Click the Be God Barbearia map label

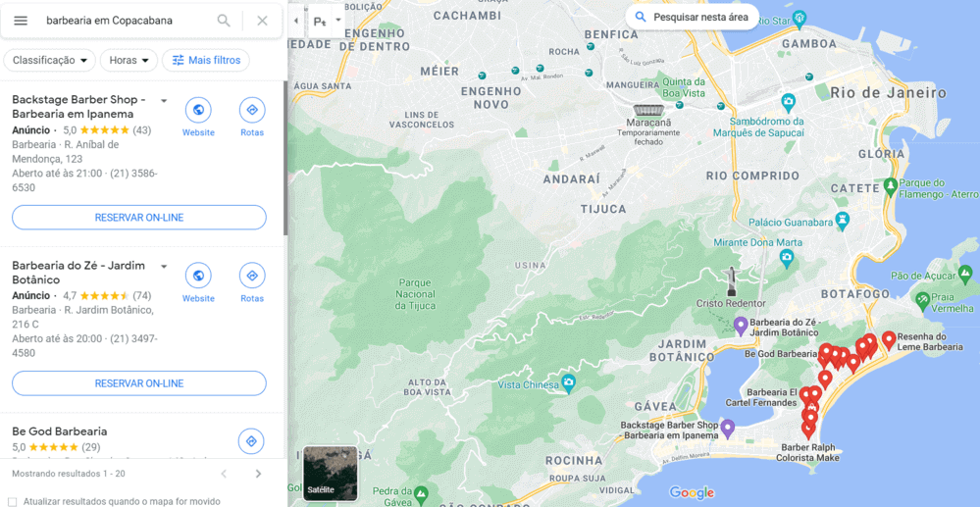click(782, 353)
